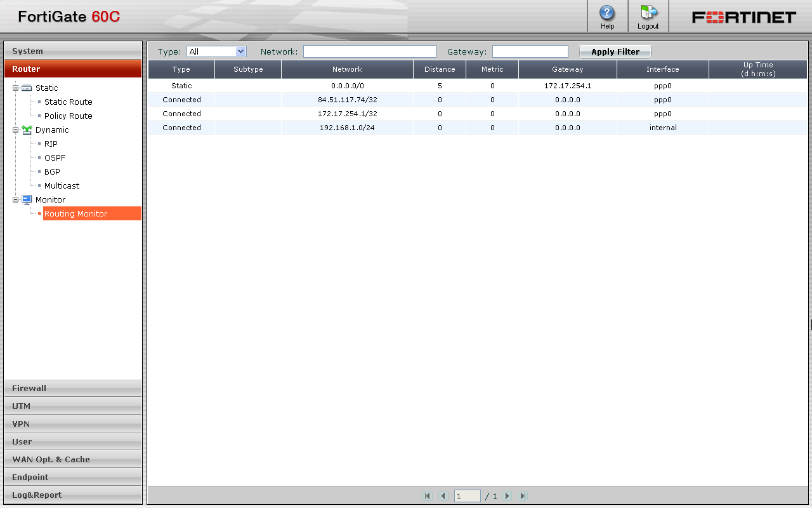Image resolution: width=812 pixels, height=508 pixels.
Task: Click the Monitor section icon
Action: (27, 199)
